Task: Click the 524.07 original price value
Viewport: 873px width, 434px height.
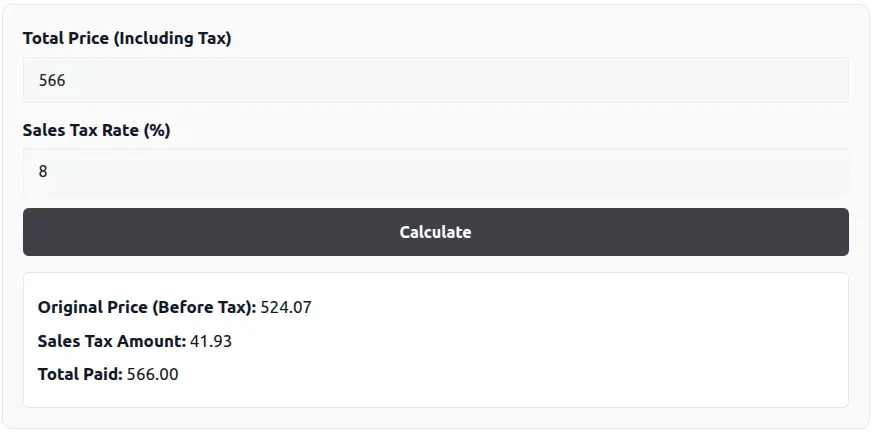Action: coord(286,307)
